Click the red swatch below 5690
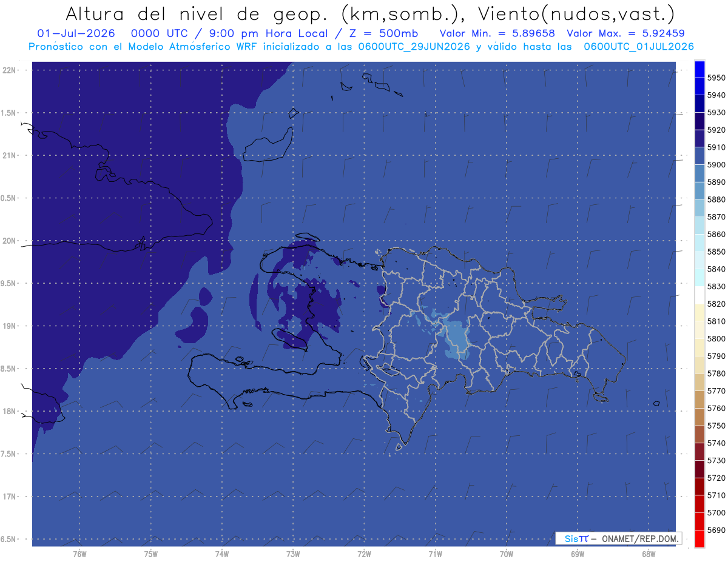The height and width of the screenshot is (562, 728). tap(699, 538)
